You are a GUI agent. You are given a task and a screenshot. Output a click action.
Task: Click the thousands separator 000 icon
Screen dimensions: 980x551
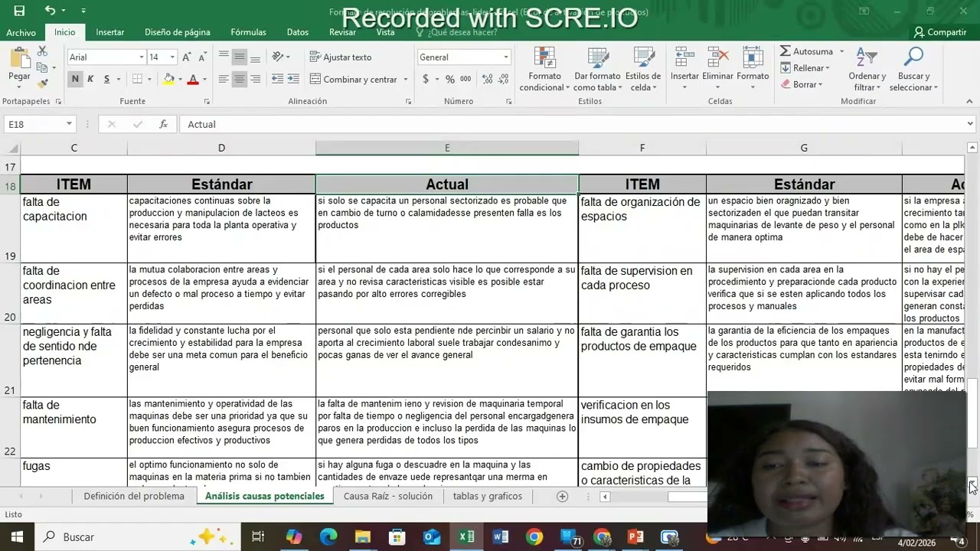tap(465, 79)
